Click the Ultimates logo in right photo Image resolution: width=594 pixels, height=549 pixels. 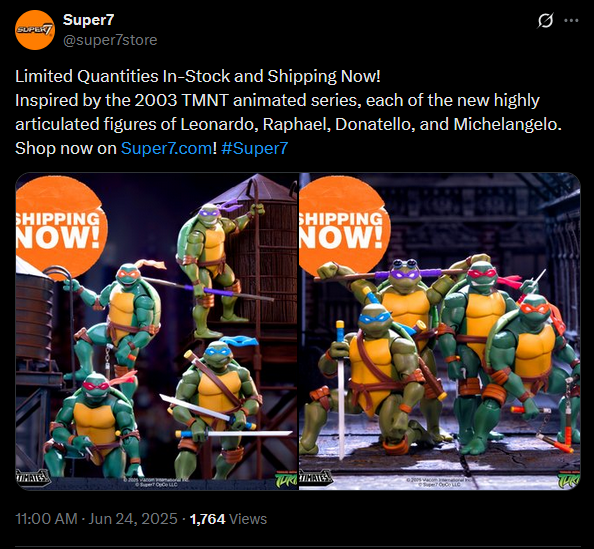(x=316, y=477)
